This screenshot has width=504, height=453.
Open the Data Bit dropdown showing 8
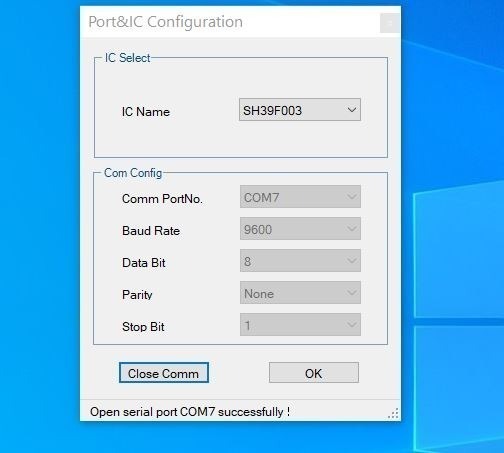tap(300, 261)
